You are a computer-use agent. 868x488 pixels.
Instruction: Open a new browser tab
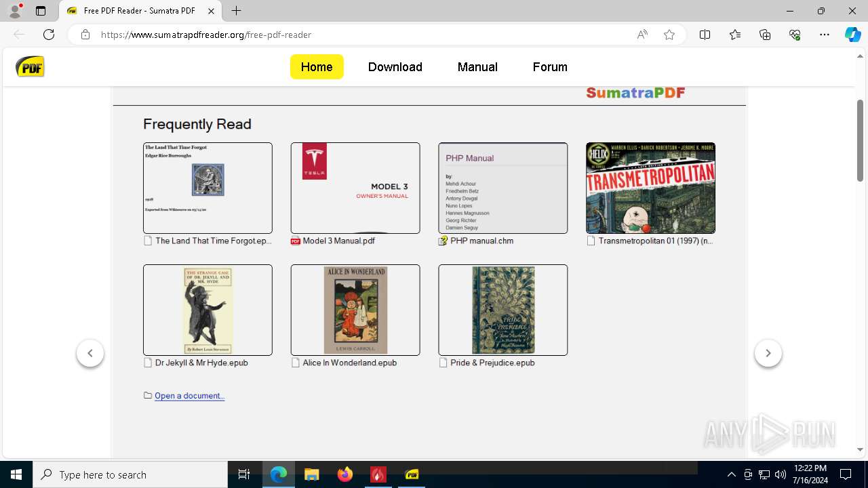point(236,11)
